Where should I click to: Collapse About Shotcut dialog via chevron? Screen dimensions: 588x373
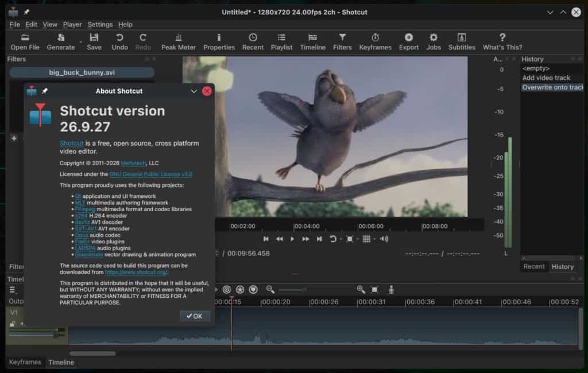click(x=194, y=91)
